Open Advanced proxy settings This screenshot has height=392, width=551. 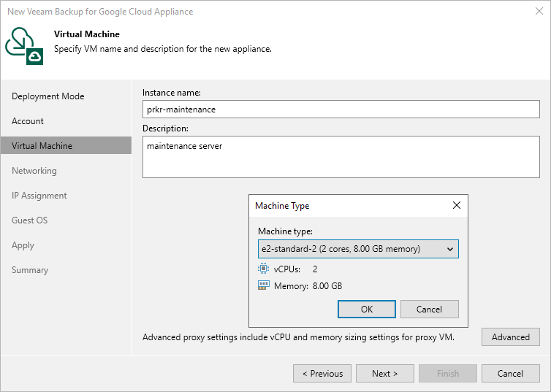pyautogui.click(x=511, y=337)
